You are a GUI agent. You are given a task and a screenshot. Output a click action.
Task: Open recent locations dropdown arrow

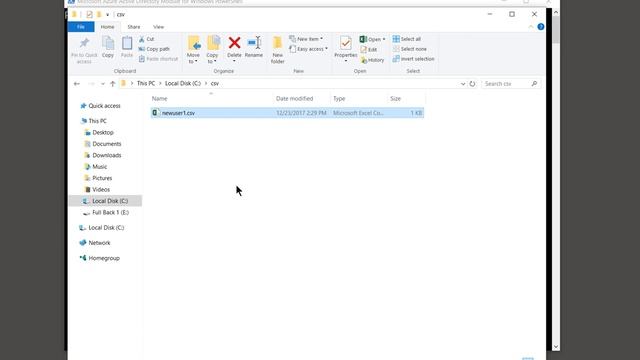click(x=102, y=84)
